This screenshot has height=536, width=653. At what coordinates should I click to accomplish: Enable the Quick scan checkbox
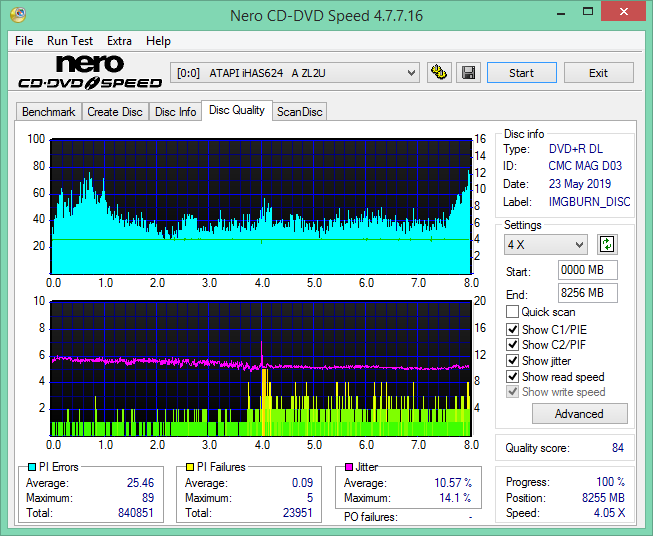click(512, 312)
